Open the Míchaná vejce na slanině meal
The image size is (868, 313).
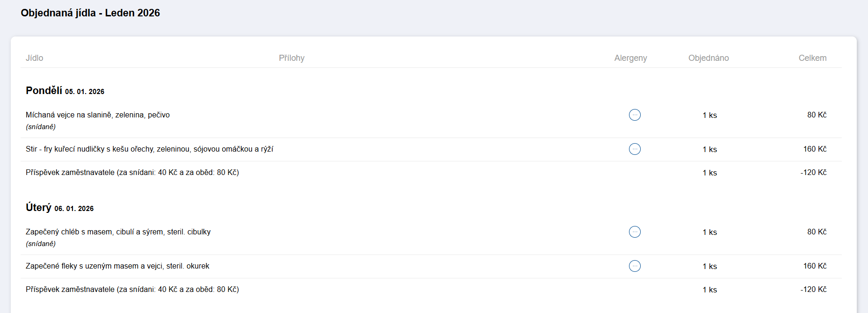(x=98, y=115)
